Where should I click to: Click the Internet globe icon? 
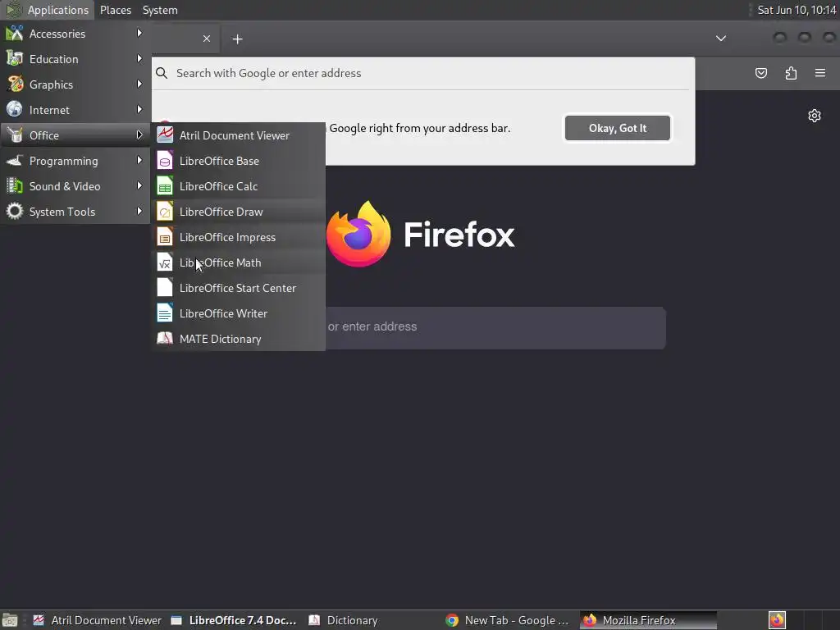15,109
